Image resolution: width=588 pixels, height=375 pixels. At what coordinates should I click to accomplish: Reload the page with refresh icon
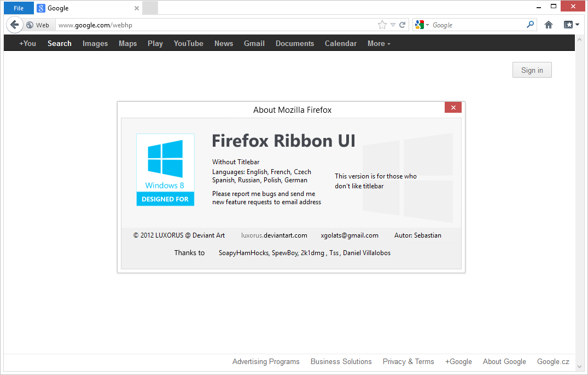(x=403, y=25)
